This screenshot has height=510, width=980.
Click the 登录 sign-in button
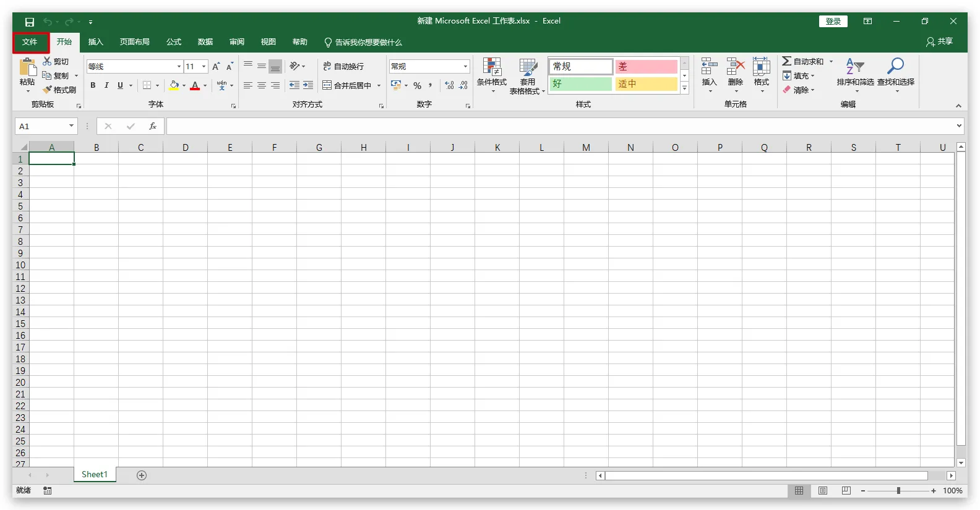coord(833,21)
